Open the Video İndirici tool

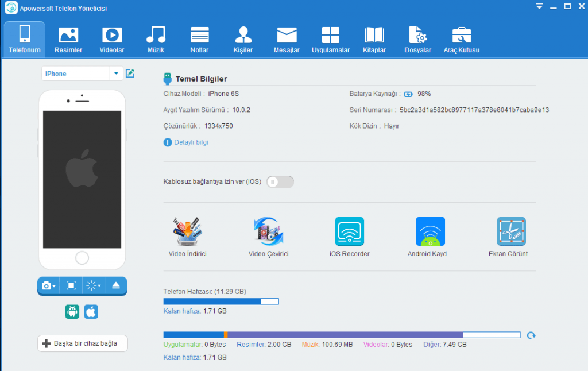click(187, 231)
